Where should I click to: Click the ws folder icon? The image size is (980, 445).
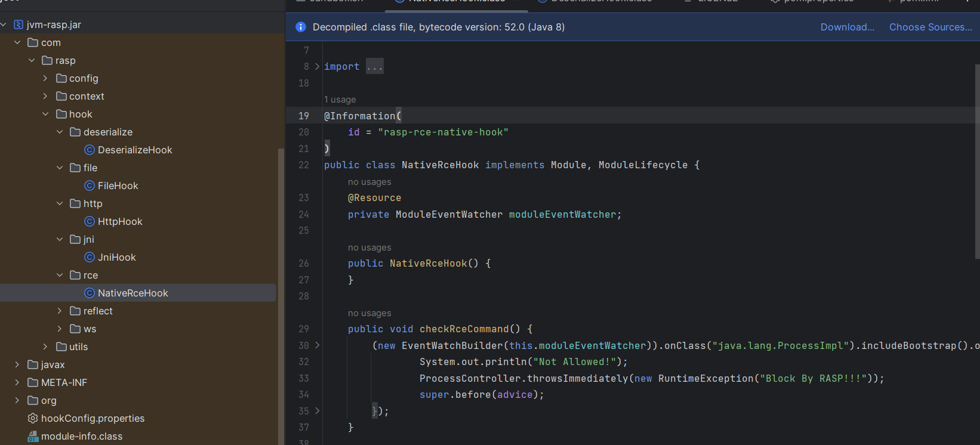tap(75, 329)
